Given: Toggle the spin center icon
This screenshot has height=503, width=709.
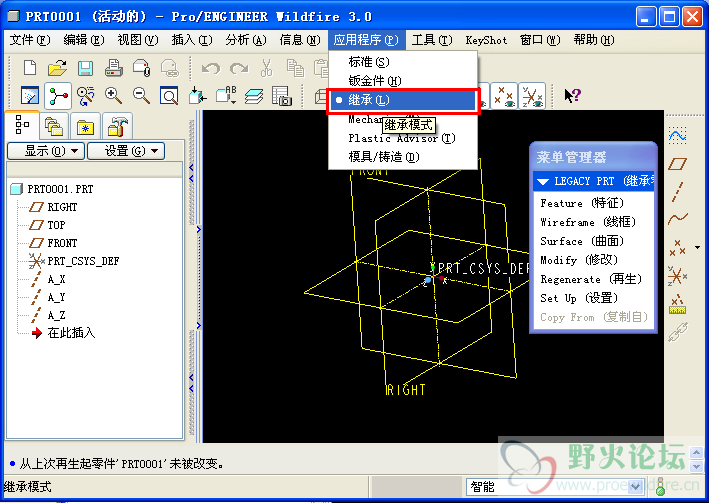Looking at the screenshot, I should point(58,96).
